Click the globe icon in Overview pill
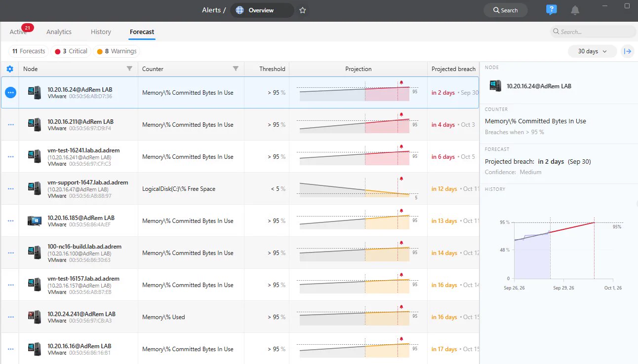Viewport: 638px width, 364px height. point(240,10)
